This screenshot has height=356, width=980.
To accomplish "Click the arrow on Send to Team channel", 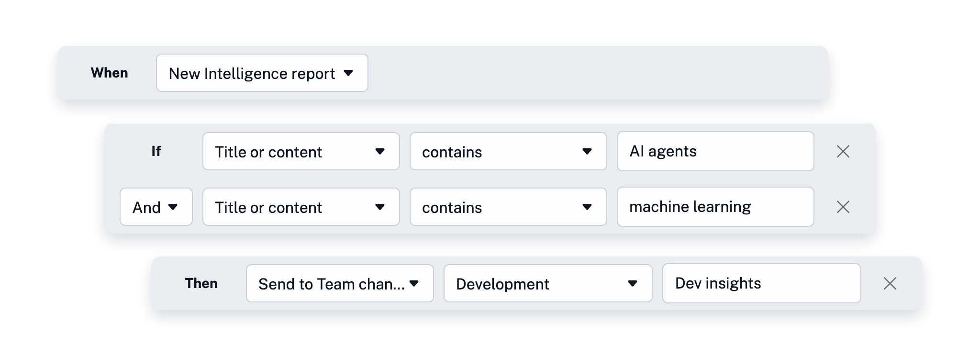I will tap(414, 283).
